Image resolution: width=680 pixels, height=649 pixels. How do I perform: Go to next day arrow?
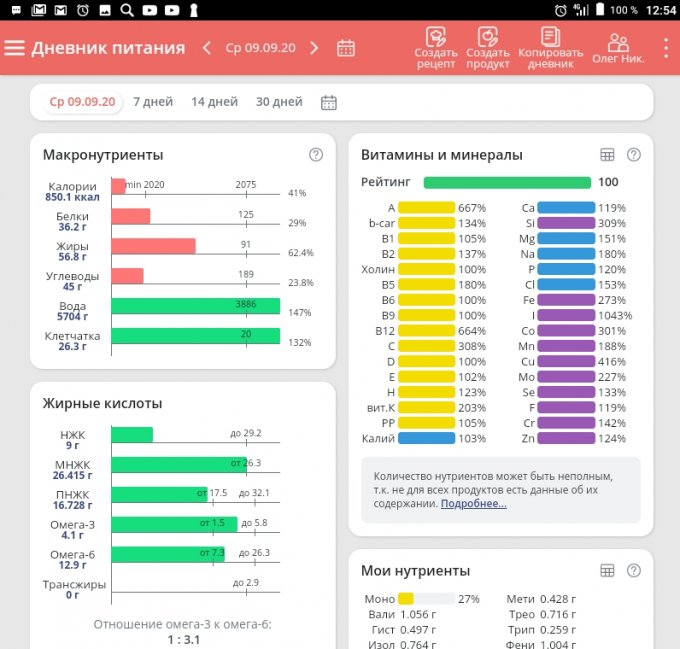coord(314,48)
